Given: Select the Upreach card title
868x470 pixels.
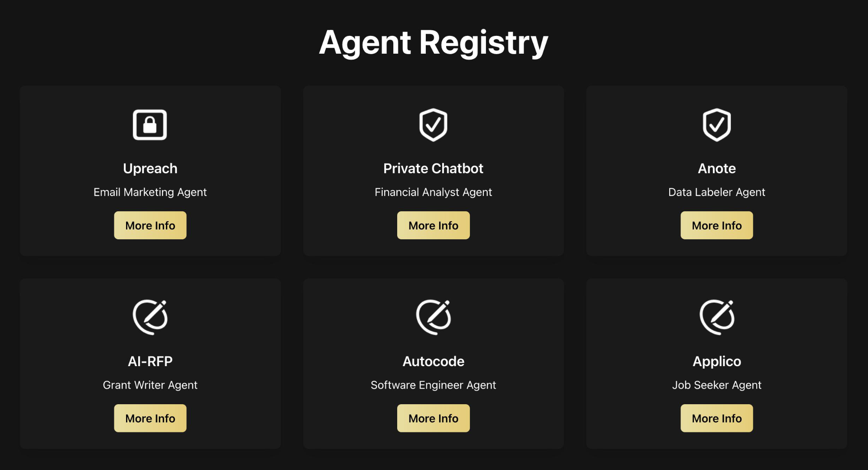Looking at the screenshot, I should pyautogui.click(x=150, y=168).
